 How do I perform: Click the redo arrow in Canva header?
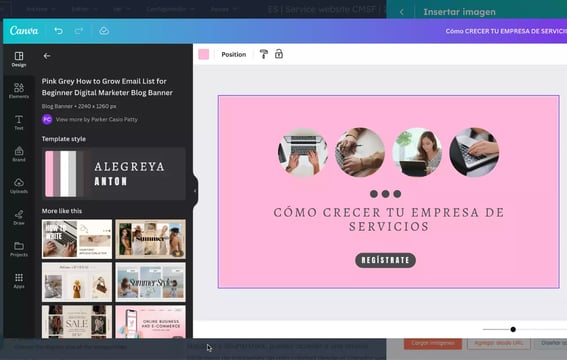tap(79, 31)
